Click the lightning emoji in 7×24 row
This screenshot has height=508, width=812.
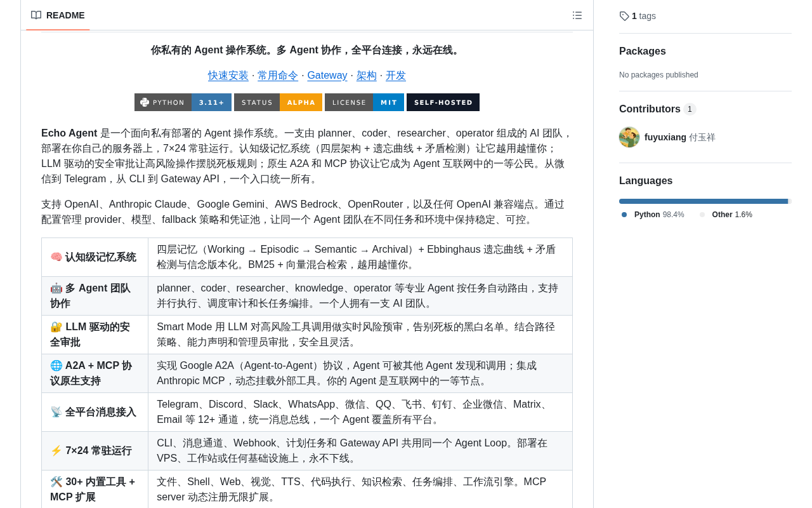pos(56,451)
